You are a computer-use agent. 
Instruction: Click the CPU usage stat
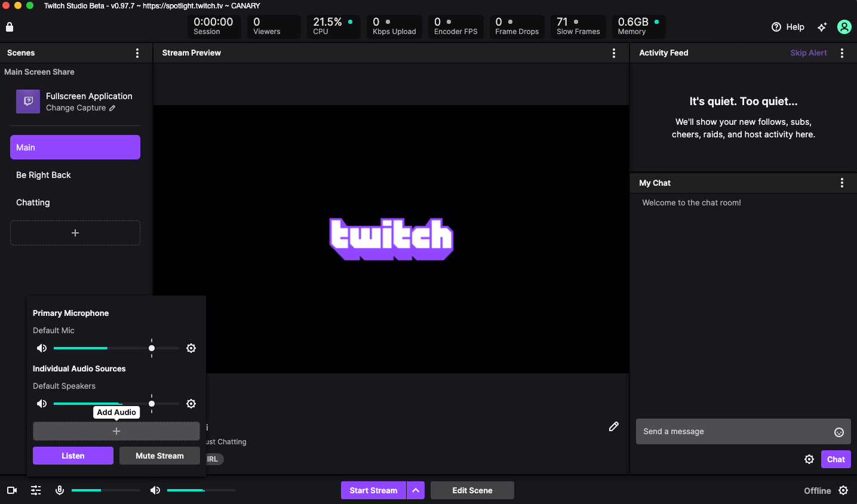(334, 27)
